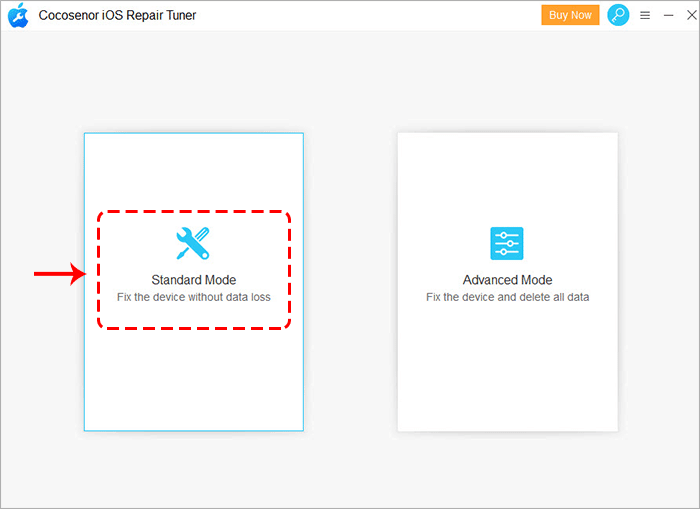Screen dimensions: 700x509
Task: Click the Buy Now button
Action: pos(570,15)
